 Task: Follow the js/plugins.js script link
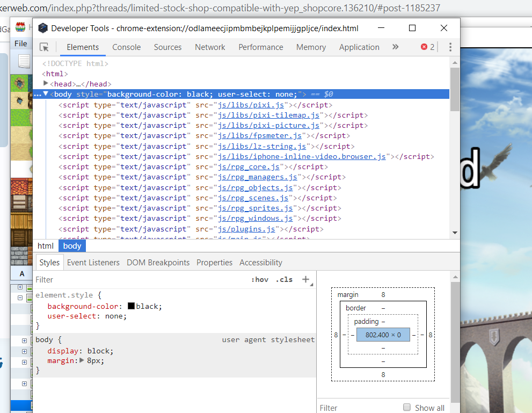[246, 229]
